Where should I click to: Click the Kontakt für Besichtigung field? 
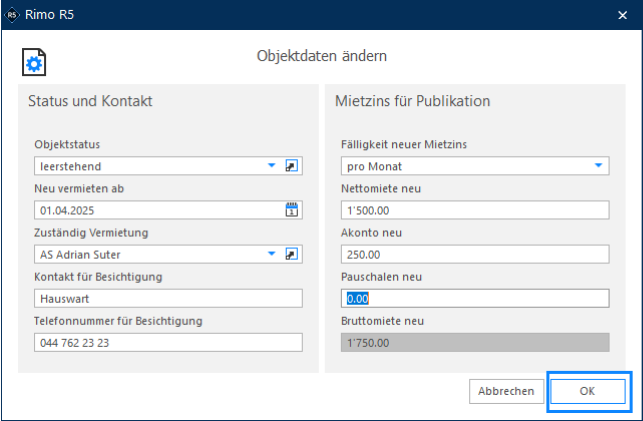tap(169, 298)
